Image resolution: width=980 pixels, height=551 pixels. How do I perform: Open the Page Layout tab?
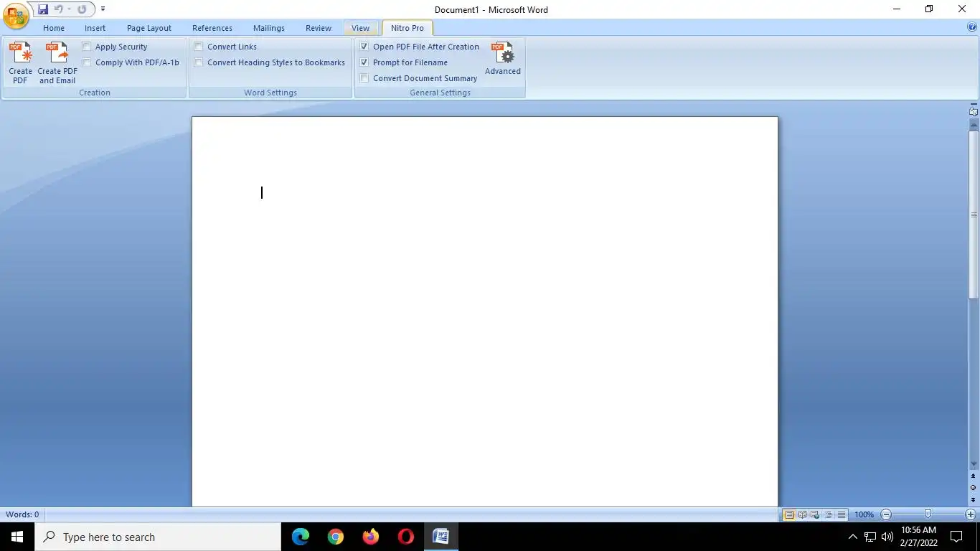[149, 28]
